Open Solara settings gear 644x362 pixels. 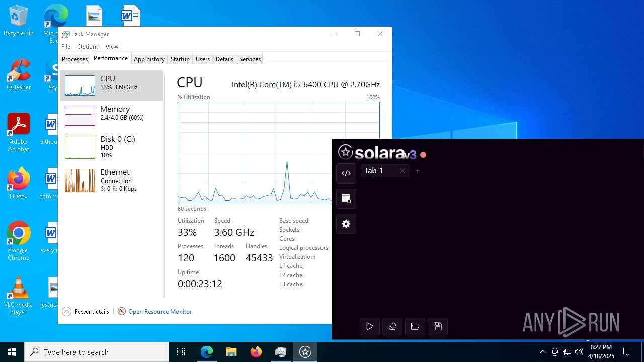(346, 224)
